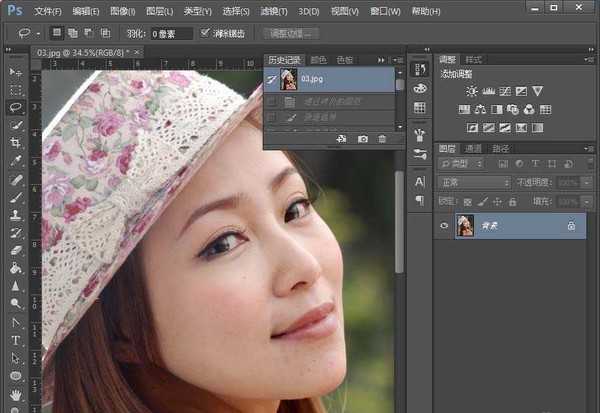Open the Character panel (A icon)
Image resolution: width=600 pixels, height=413 pixels.
pos(419,181)
